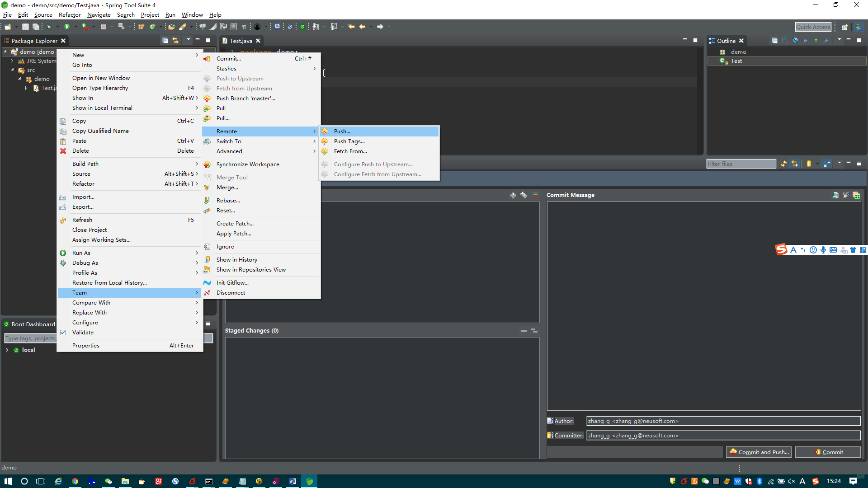Click the Commit and Push button
Image resolution: width=868 pixels, height=488 pixels.
tap(759, 452)
